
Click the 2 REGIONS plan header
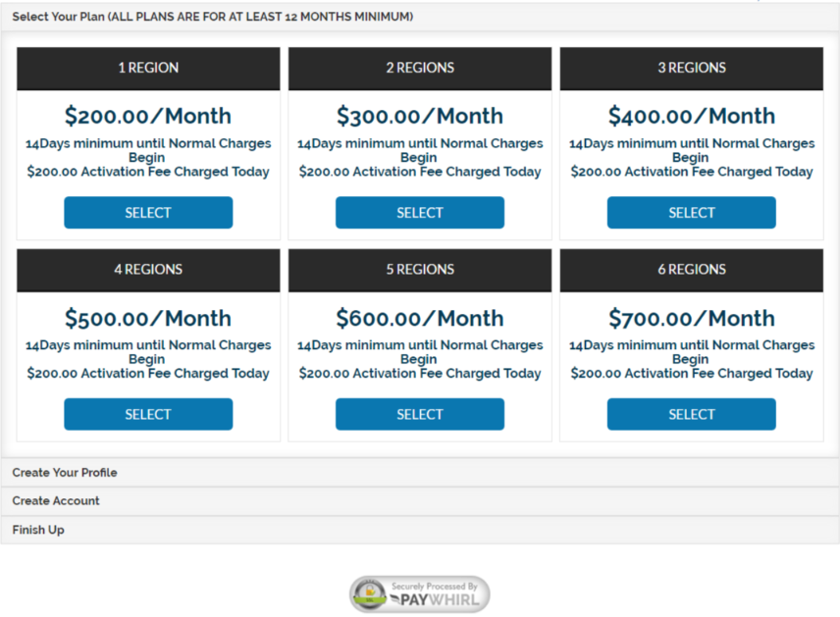419,69
